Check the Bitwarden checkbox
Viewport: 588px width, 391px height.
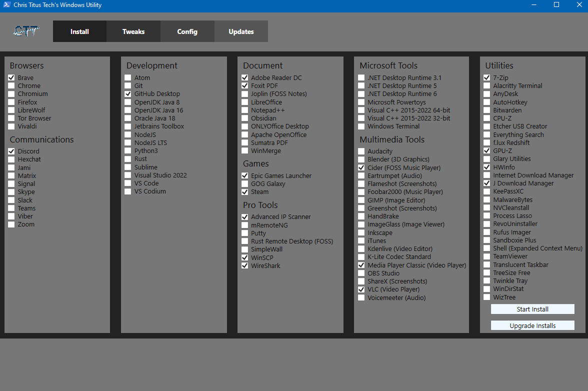(x=487, y=110)
